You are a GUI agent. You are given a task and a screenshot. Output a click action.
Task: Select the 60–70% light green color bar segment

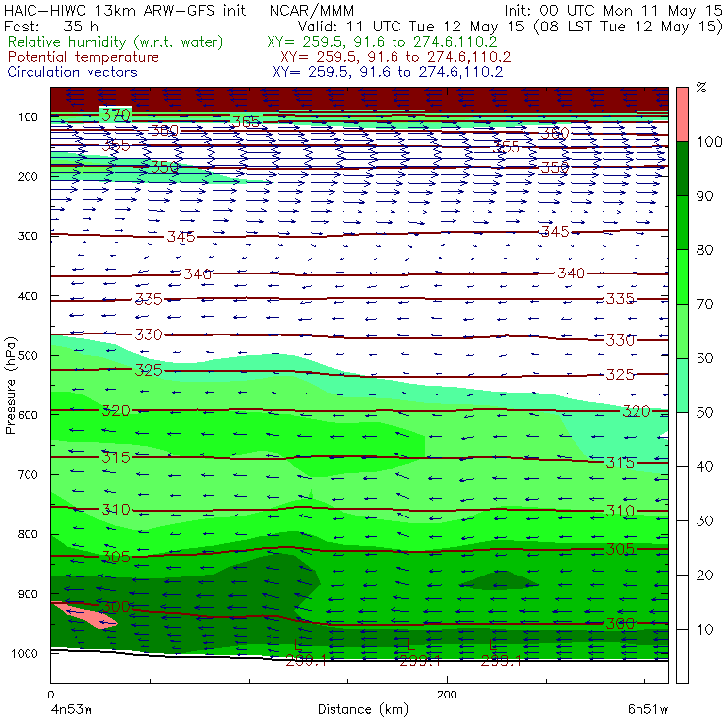(x=682, y=331)
